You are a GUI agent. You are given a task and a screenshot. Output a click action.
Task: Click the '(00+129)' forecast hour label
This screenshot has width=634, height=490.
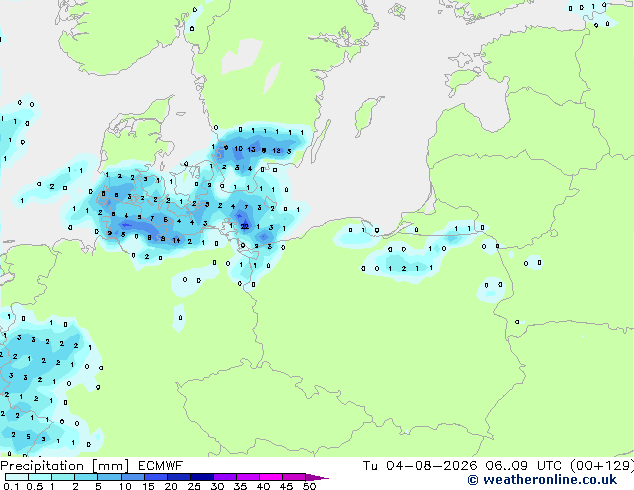click(602, 466)
